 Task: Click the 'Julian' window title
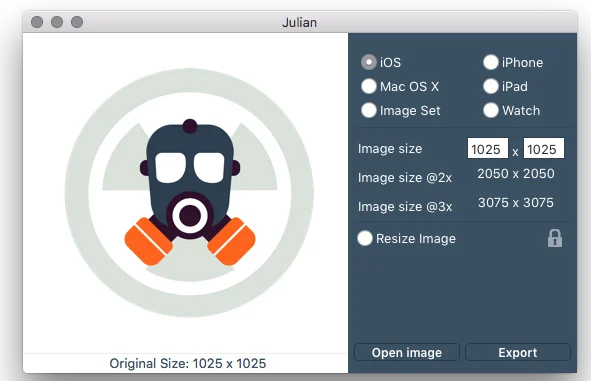click(300, 23)
